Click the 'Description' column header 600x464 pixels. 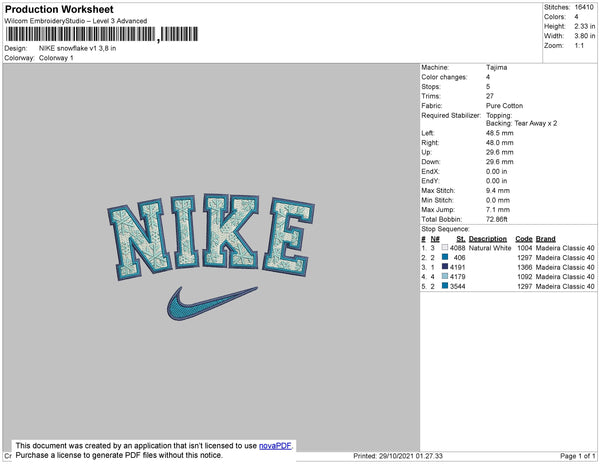click(488, 239)
